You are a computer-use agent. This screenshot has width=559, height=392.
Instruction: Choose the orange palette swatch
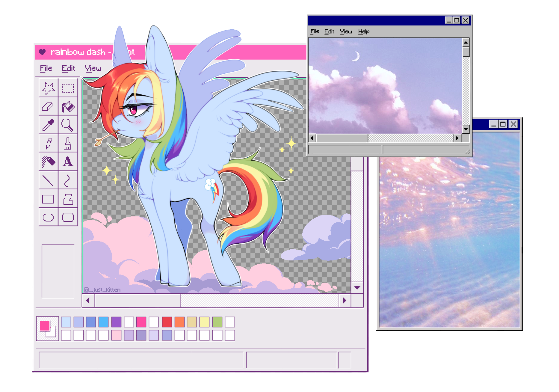tap(179, 322)
